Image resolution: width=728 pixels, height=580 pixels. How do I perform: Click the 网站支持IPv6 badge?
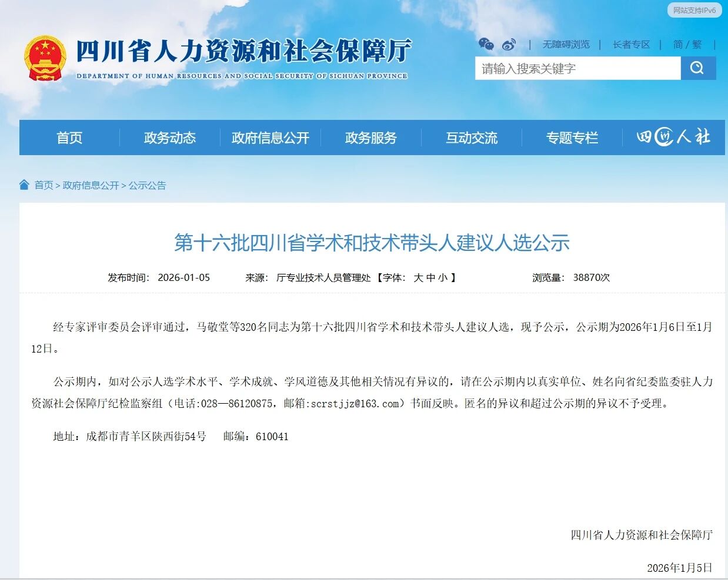pyautogui.click(x=694, y=10)
